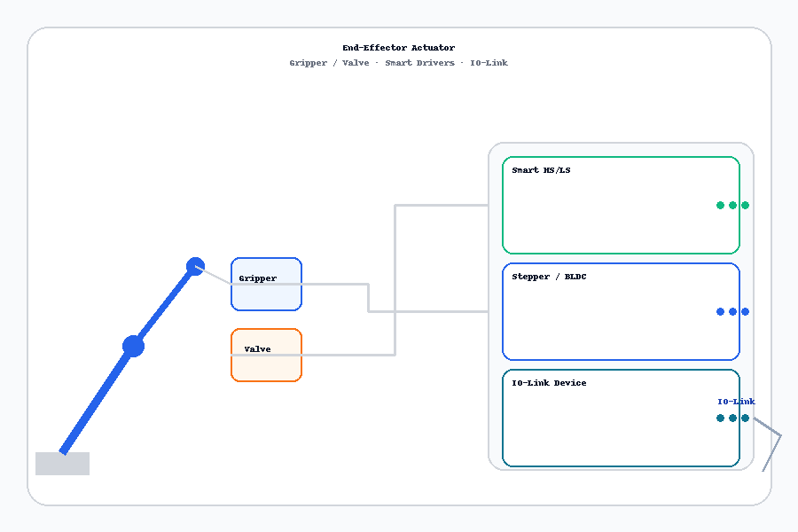
Task: Select the Stepper / BLDC driver box
Action: (621, 312)
